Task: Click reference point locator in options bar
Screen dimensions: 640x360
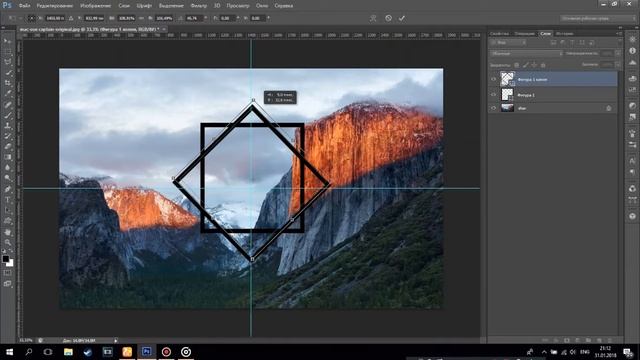Action: tap(31, 18)
